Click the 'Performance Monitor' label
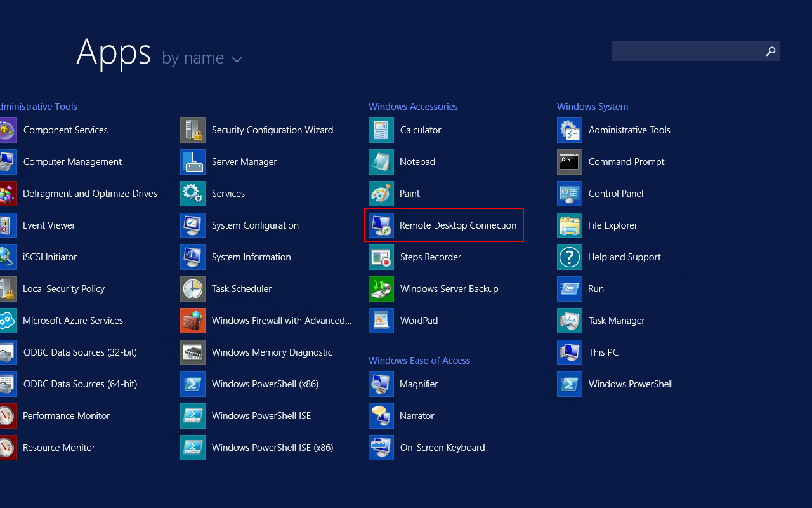Screen dimensions: 812x508 (x=67, y=416)
